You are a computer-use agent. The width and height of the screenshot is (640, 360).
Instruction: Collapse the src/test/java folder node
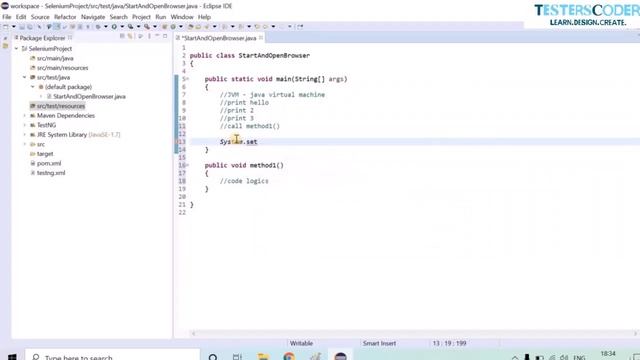[x=25, y=77]
